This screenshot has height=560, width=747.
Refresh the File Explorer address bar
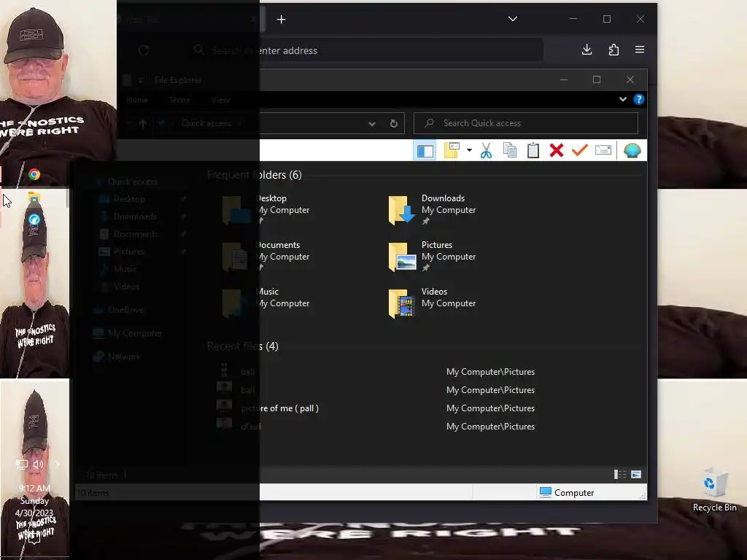coord(393,124)
